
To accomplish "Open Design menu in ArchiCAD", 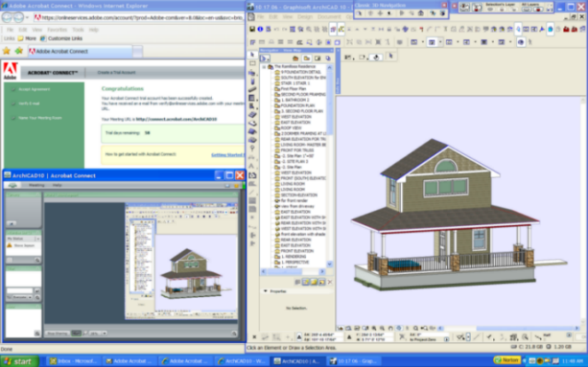I will (x=305, y=17).
